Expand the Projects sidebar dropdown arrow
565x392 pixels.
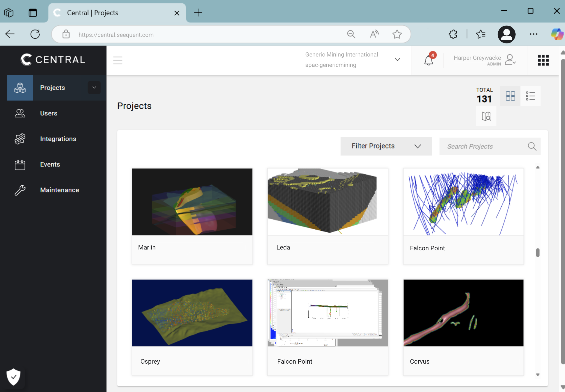point(94,88)
